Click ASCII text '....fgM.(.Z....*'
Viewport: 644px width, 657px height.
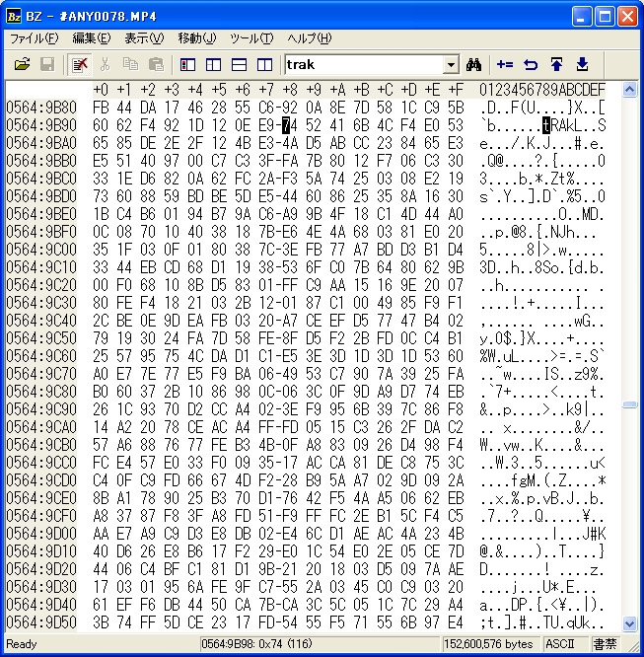(542, 480)
